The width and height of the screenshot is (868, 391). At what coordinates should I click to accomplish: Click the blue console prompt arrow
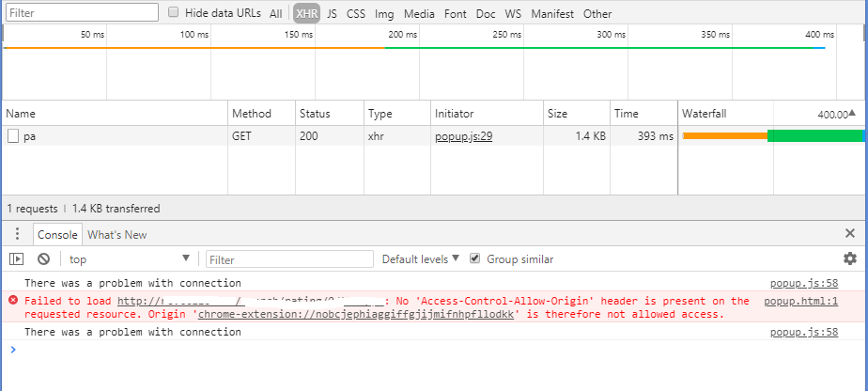13,350
